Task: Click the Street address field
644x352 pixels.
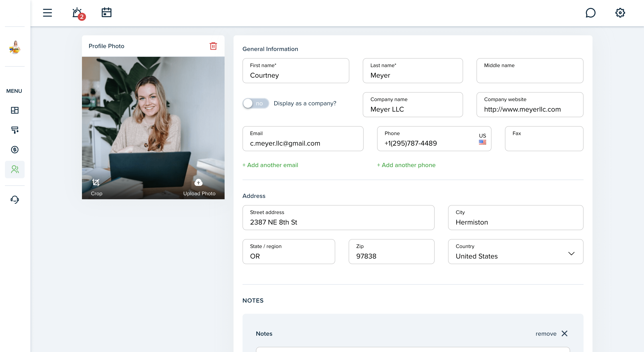Action: click(339, 218)
